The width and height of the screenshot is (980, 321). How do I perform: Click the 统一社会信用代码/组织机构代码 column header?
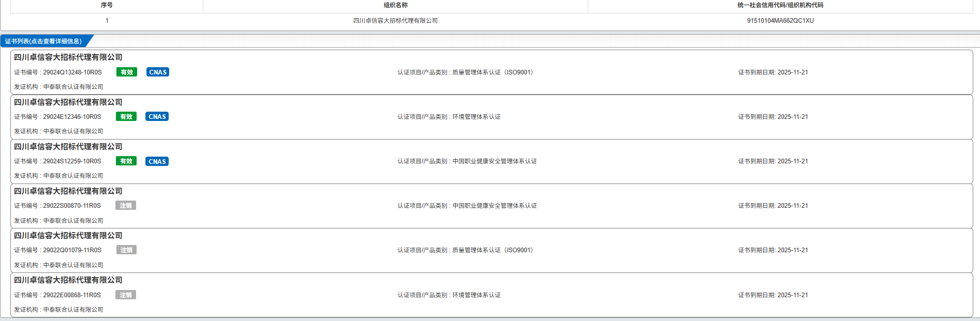tap(780, 5)
